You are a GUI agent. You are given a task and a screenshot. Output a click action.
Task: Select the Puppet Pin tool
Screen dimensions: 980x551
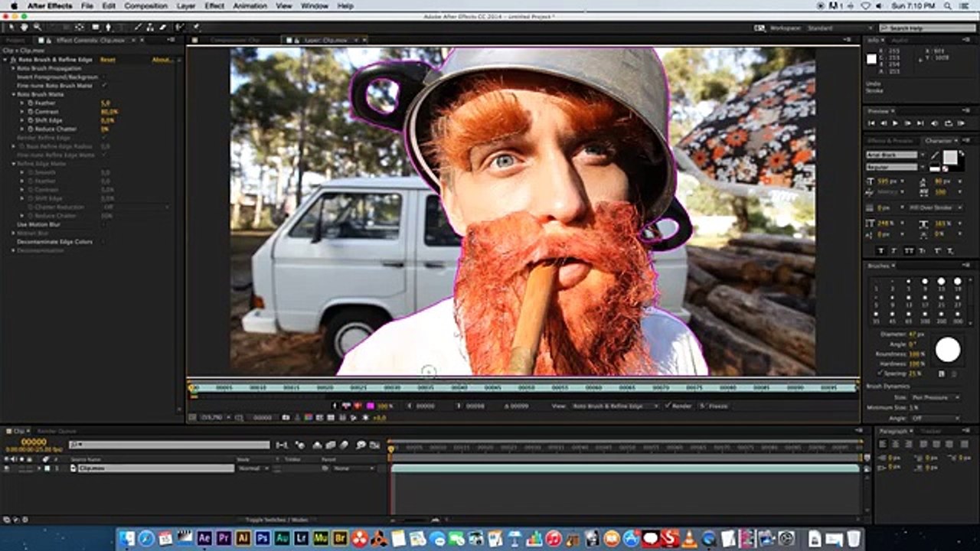coord(197,28)
